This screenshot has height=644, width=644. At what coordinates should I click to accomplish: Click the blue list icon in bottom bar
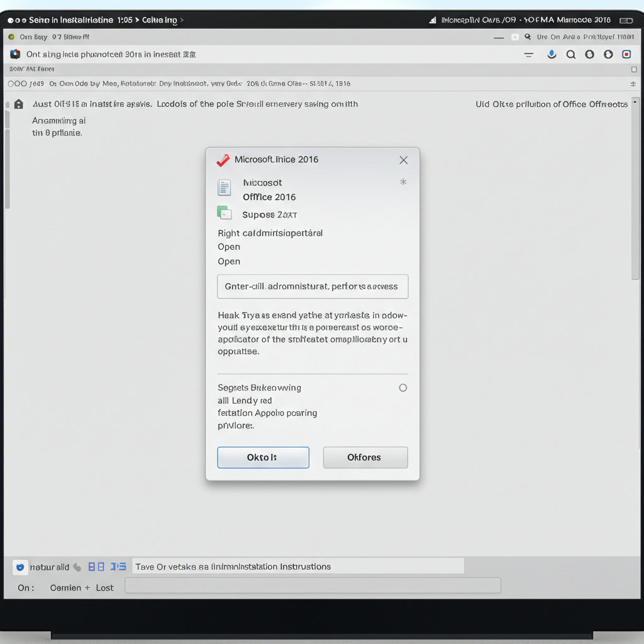tap(118, 567)
